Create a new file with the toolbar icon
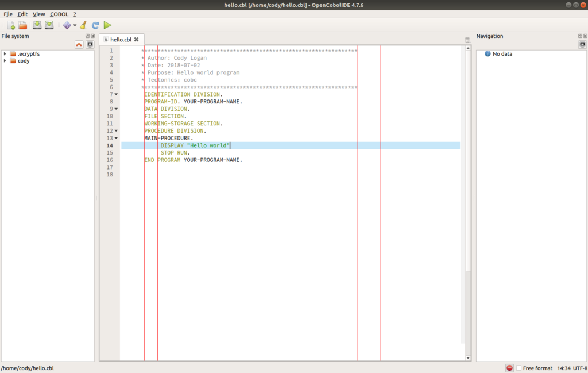Image resolution: width=588 pixels, height=373 pixels. point(11,25)
